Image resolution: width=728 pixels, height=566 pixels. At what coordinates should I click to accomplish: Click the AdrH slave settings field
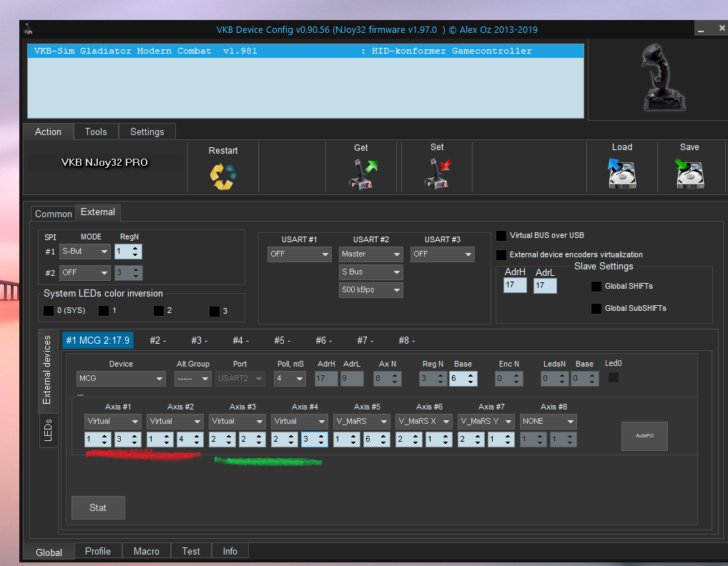(515, 285)
